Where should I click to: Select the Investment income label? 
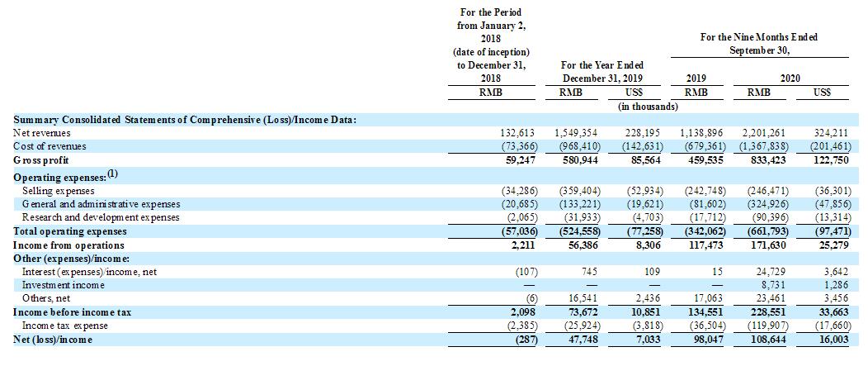pos(63,285)
